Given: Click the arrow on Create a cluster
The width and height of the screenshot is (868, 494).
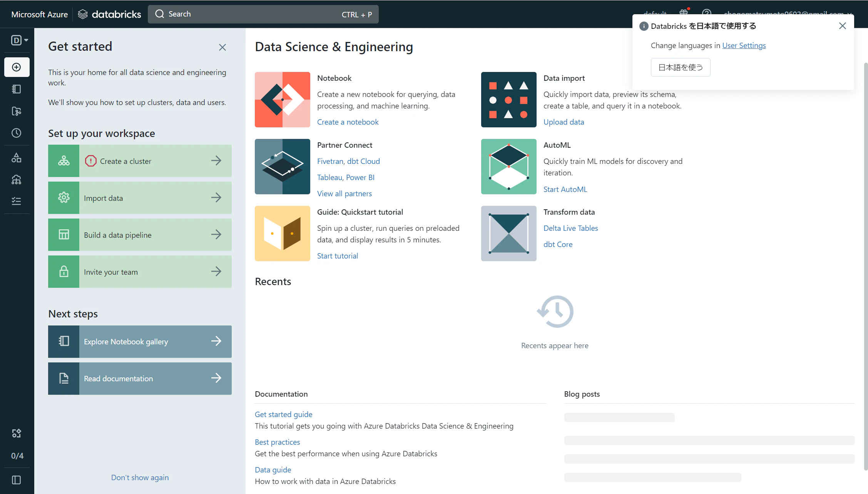Looking at the screenshot, I should (216, 160).
